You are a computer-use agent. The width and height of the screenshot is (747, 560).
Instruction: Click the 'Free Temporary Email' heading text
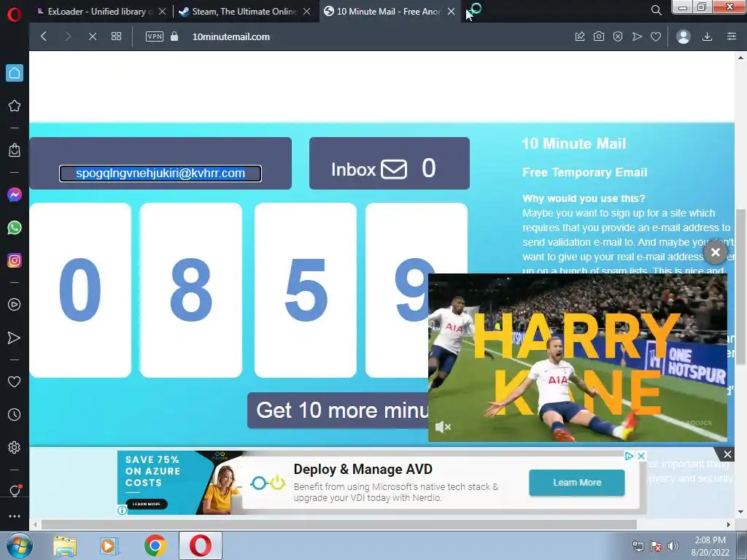point(584,172)
